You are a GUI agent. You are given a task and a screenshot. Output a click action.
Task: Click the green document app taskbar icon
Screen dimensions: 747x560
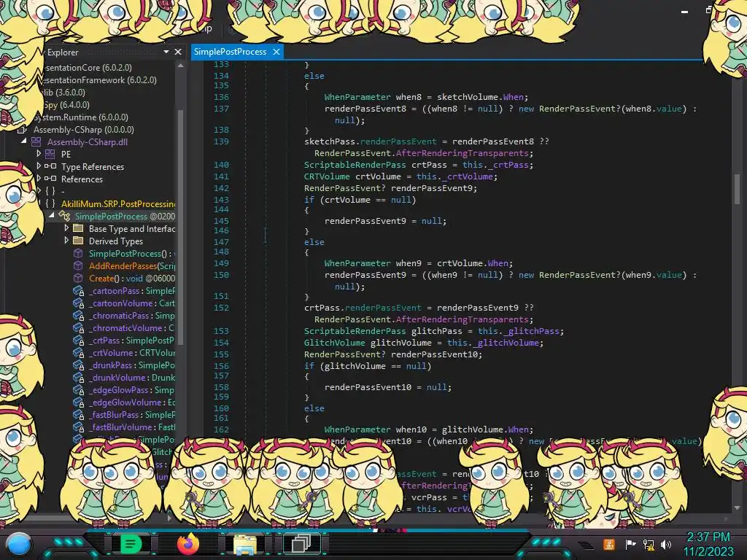pos(131,544)
